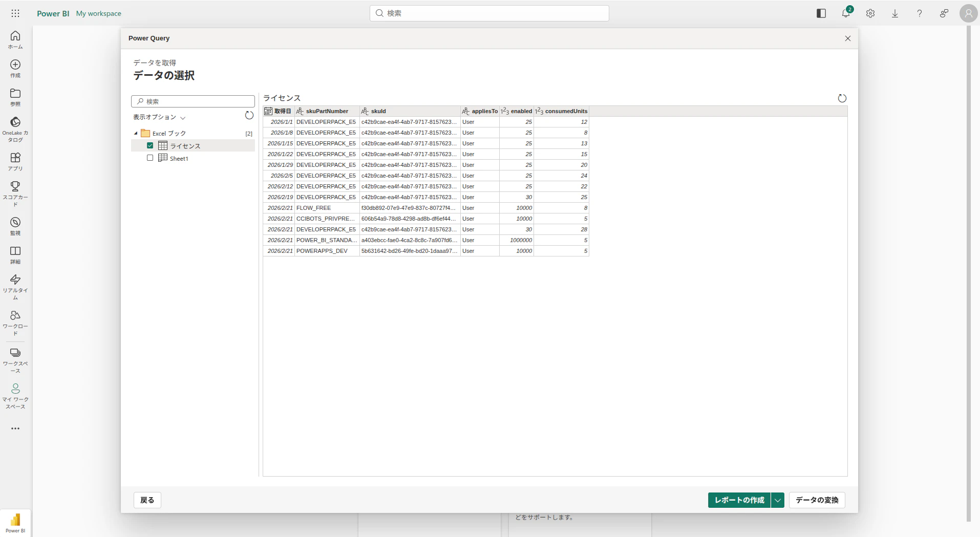
Task: Open ワークスペース in the sidebar
Action: pos(15,360)
